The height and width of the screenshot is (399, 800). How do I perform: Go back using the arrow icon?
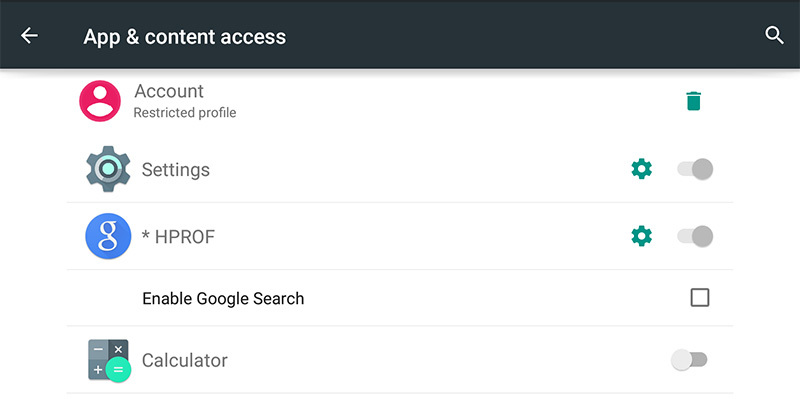click(x=29, y=36)
